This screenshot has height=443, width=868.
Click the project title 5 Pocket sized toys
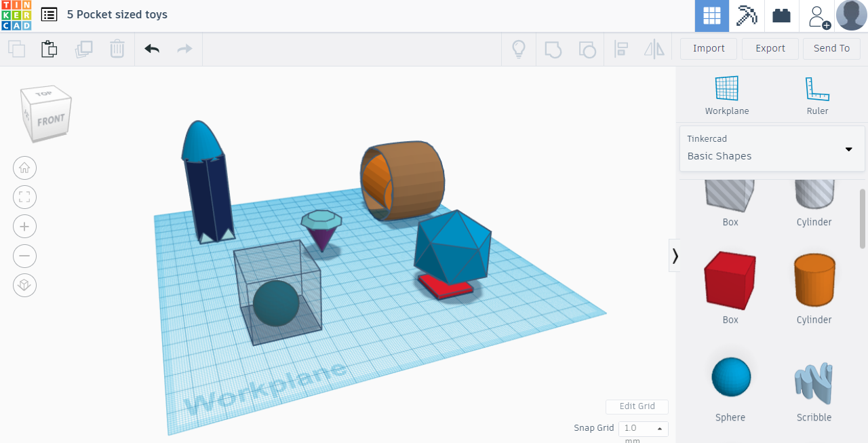pos(117,14)
